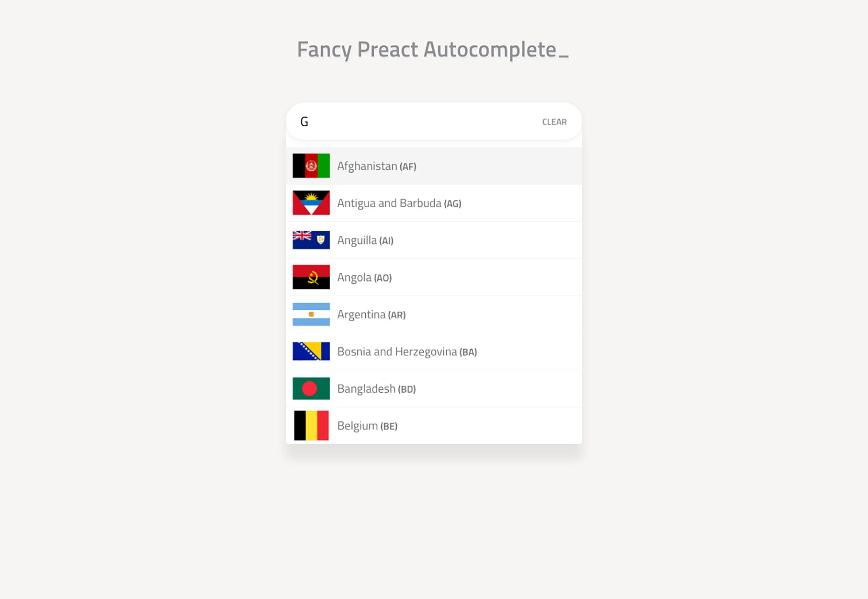Select Bosnia and Herzegovina (BA) entry

click(434, 351)
